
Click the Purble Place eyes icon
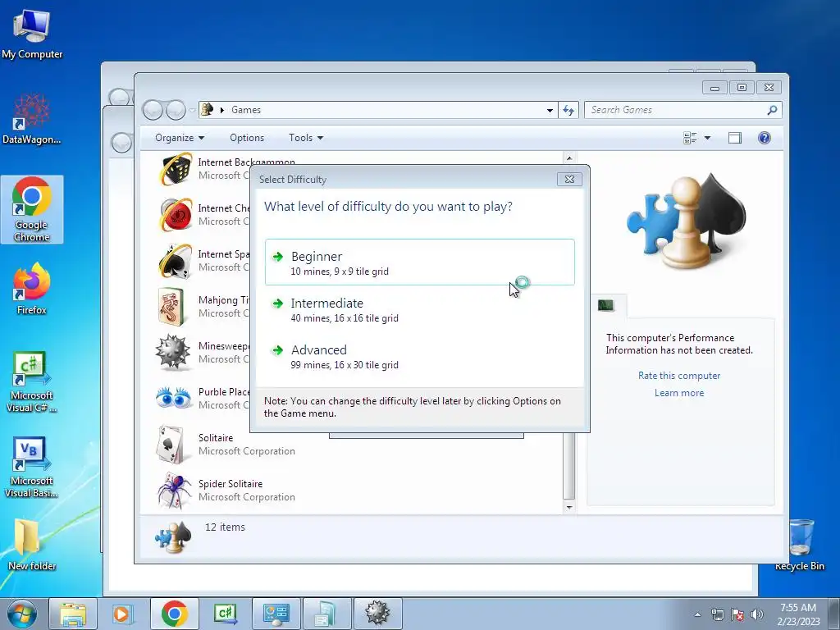[174, 398]
